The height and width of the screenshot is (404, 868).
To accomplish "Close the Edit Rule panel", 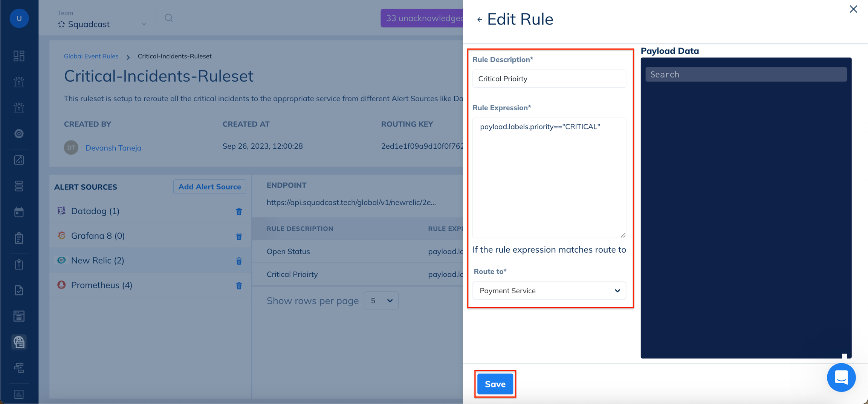I will (x=853, y=9).
